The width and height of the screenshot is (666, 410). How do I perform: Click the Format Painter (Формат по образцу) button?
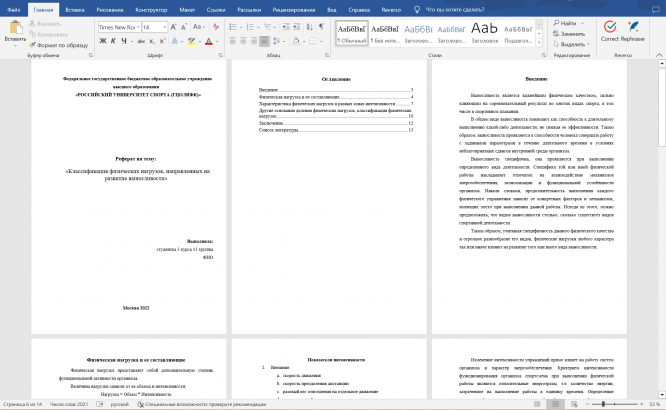point(59,45)
